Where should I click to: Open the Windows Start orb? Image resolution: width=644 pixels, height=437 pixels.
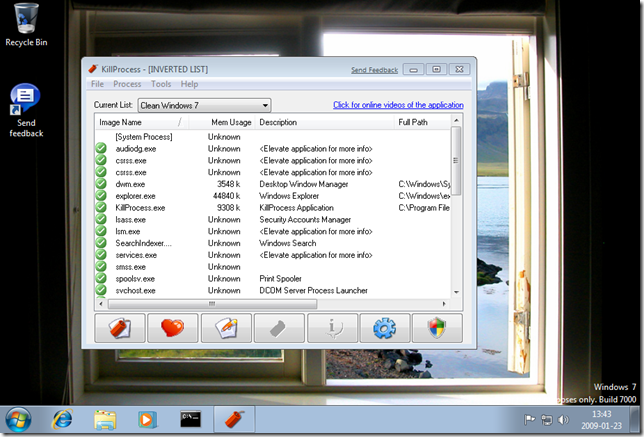coord(18,420)
